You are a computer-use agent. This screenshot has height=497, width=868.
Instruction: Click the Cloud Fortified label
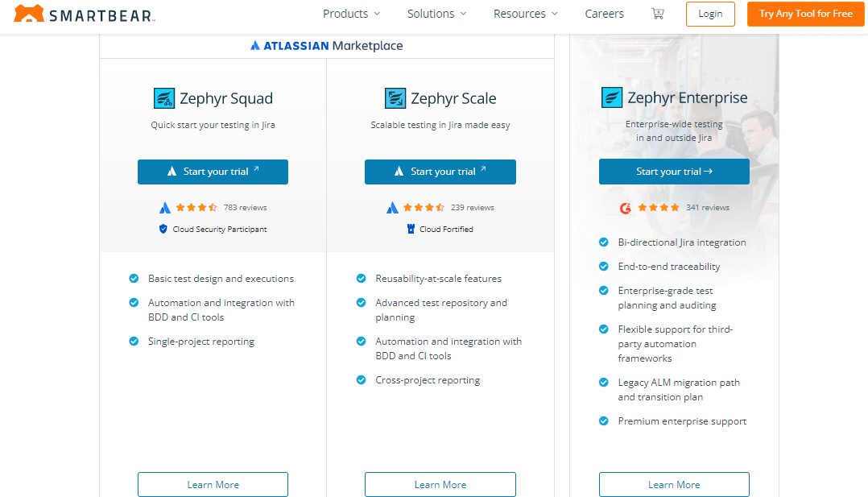(x=446, y=230)
